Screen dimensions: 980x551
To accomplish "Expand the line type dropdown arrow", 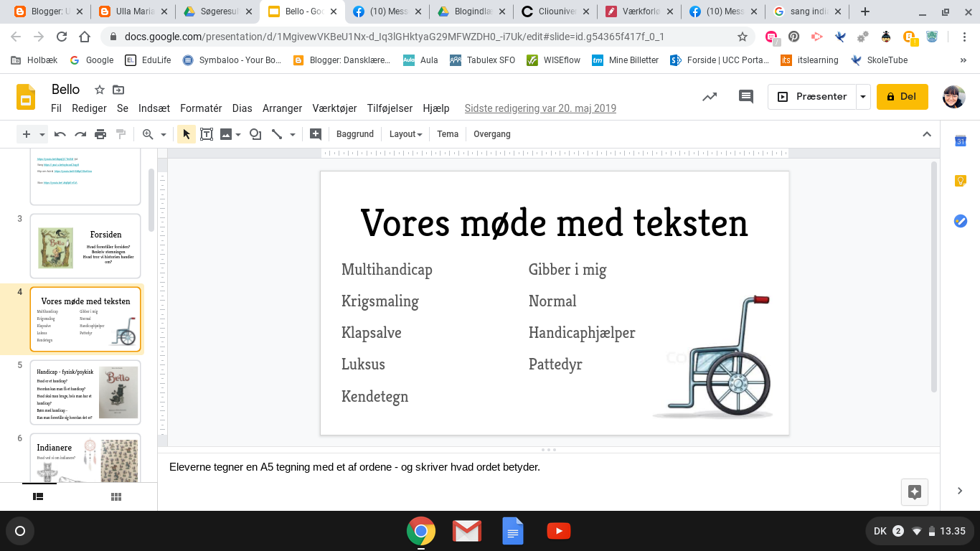I will click(x=293, y=134).
